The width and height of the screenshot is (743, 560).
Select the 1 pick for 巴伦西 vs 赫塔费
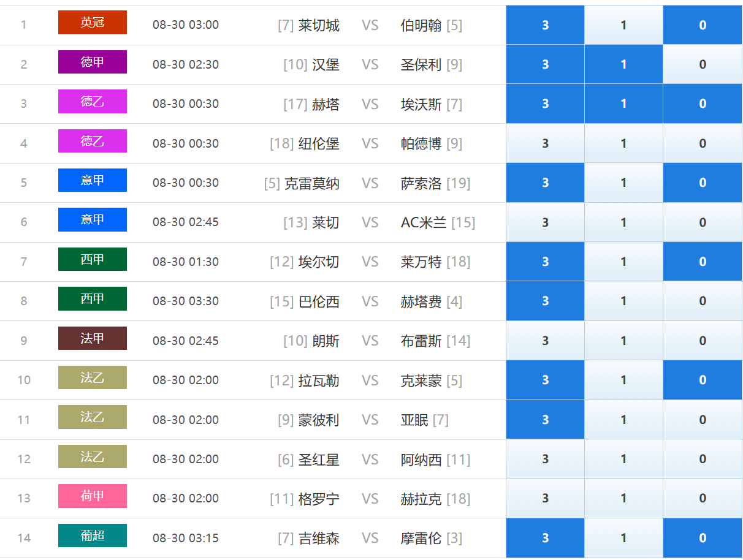pyautogui.click(x=623, y=301)
